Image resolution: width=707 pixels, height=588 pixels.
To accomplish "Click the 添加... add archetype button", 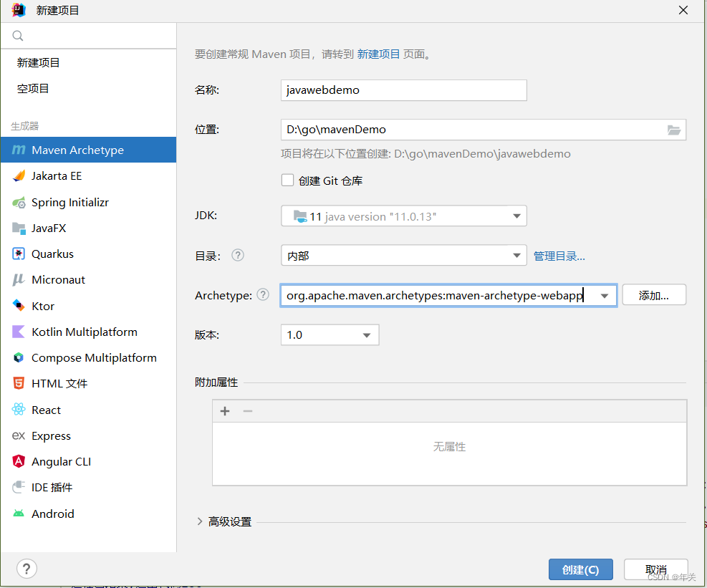I will (654, 295).
